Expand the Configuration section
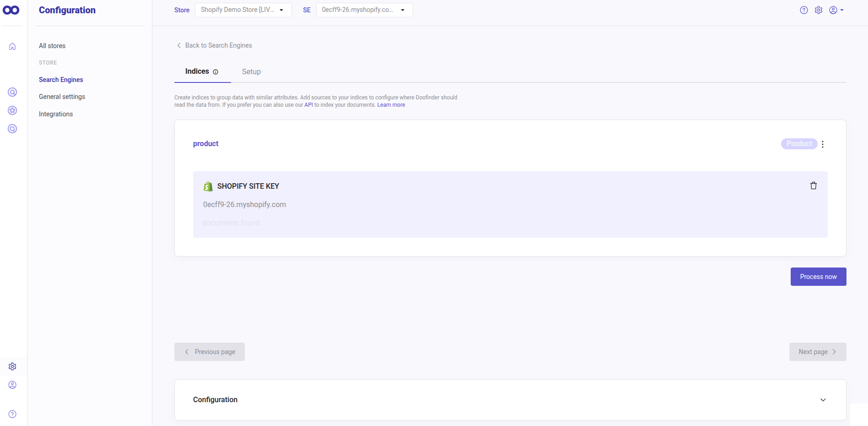The width and height of the screenshot is (868, 426). pos(823,400)
